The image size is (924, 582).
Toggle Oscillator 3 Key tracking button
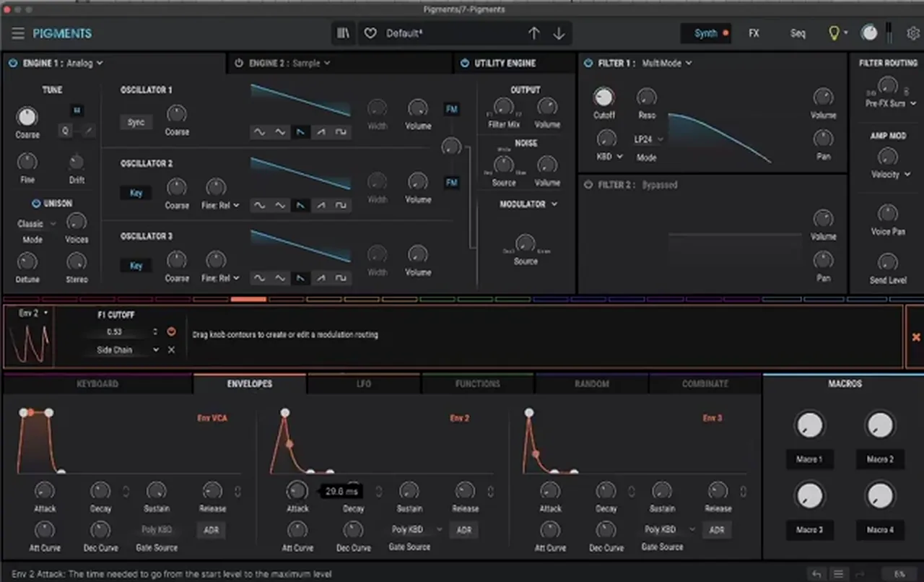click(136, 266)
